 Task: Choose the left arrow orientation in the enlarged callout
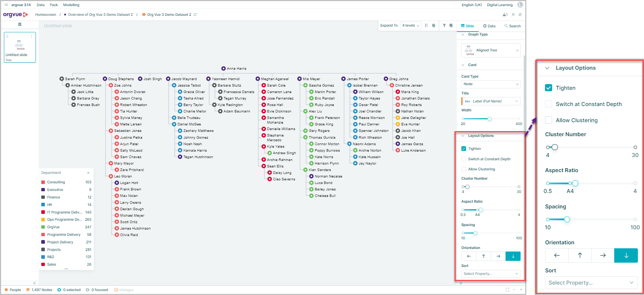click(x=557, y=255)
